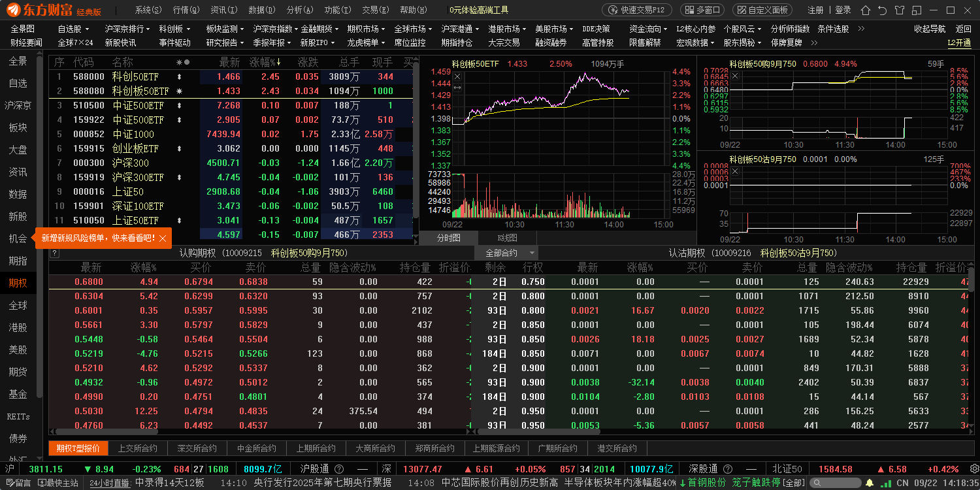This screenshot has width=980, height=490.
Task: Select 自选 in the left sidebar
Action: point(18,83)
